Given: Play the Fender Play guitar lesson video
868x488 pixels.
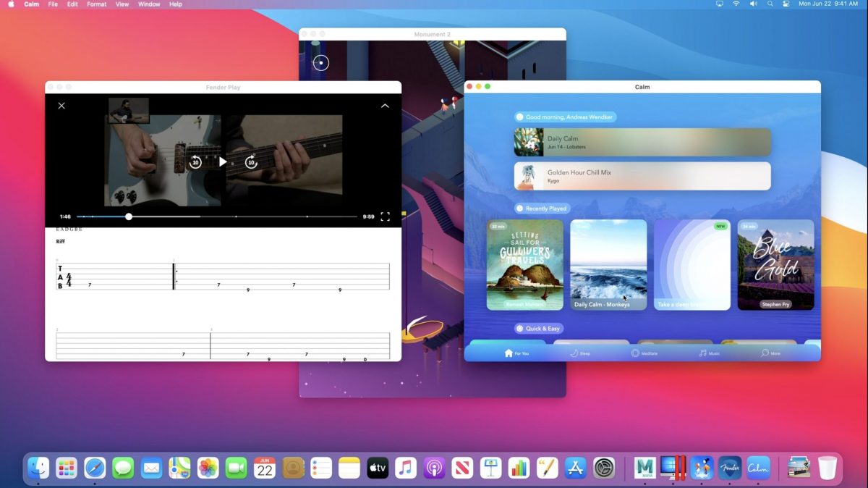Looking at the screenshot, I should pos(223,162).
